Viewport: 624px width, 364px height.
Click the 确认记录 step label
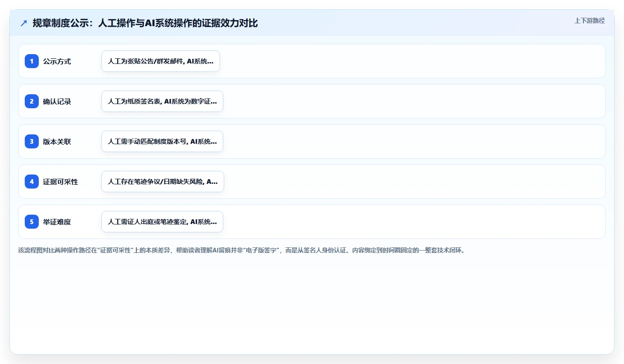57,102
